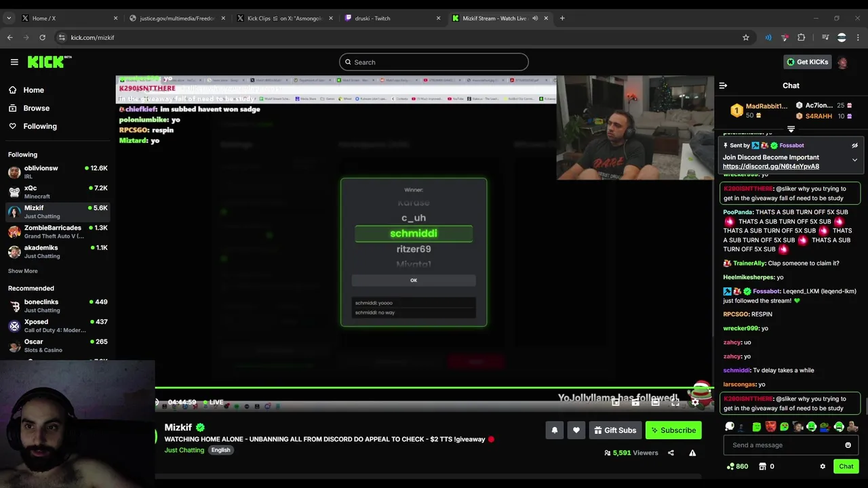Open video player settings gear
The image size is (868, 488).
pos(695,403)
